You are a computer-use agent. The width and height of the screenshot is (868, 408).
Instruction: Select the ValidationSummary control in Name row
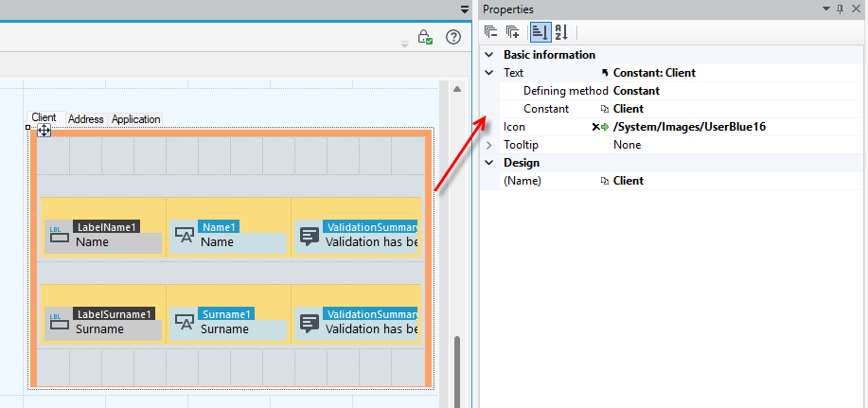pos(356,235)
